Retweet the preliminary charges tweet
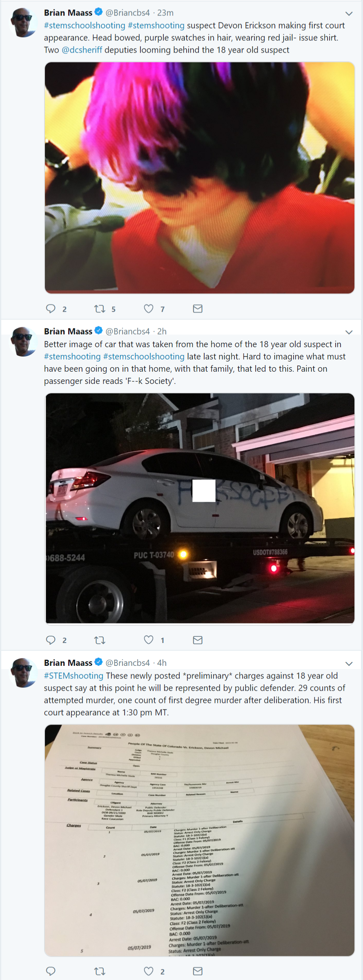This screenshot has height=980, width=363. click(100, 971)
